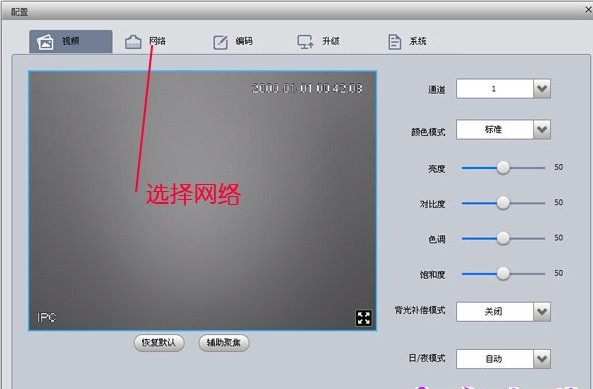
Task: Click the 通道 label
Action: pyautogui.click(x=436, y=90)
